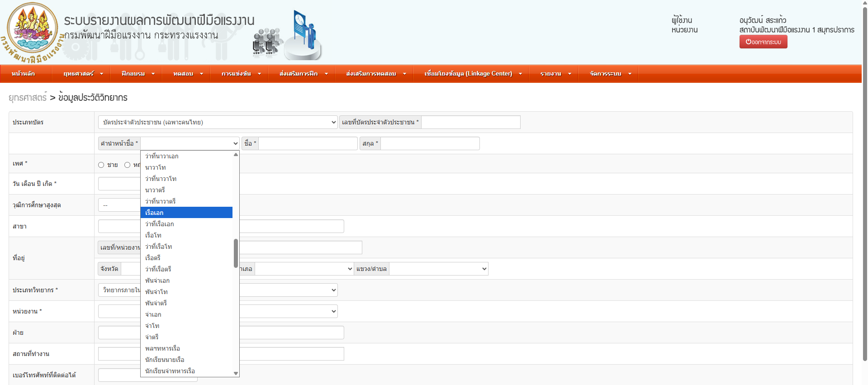Collapse the คำนำหน้าชื่อ title dropdown
868x385 pixels.
pos(190,143)
